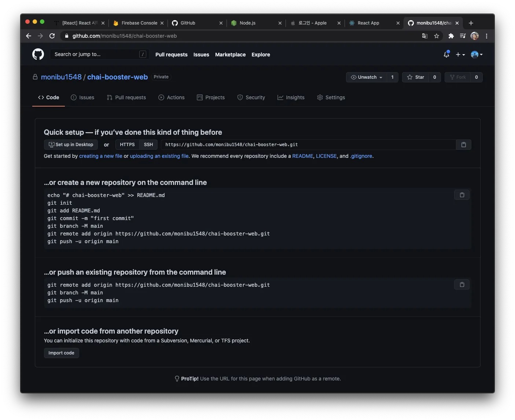
Task: Focus the "Search or jump to" field
Action: pyautogui.click(x=96, y=55)
